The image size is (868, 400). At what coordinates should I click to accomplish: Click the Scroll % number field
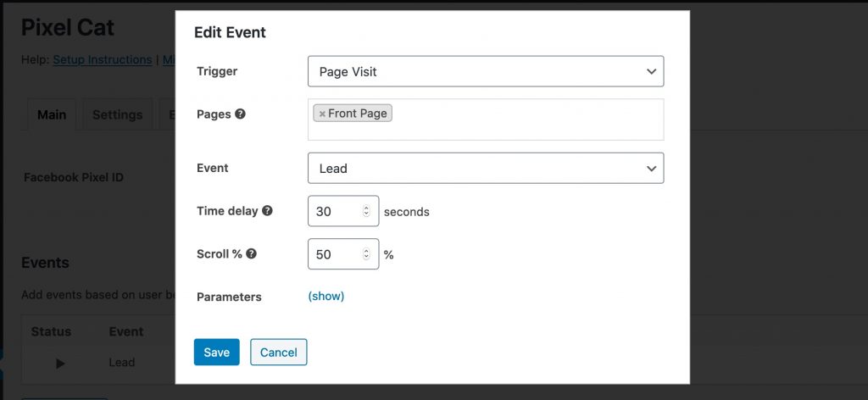[x=335, y=254]
